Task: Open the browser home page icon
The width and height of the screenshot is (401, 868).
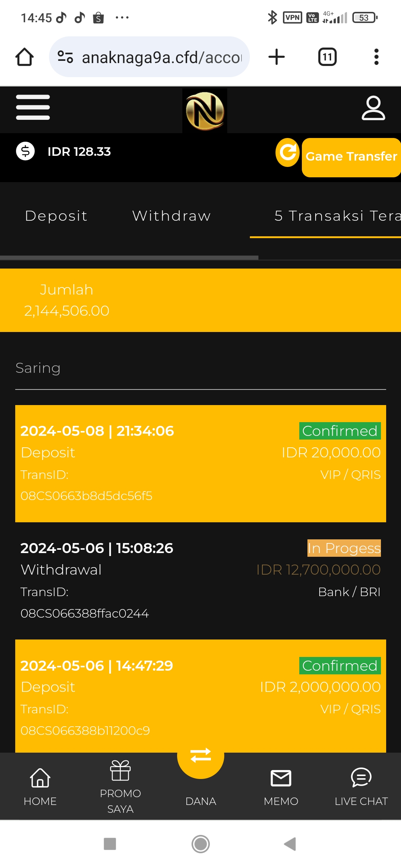Action: [25, 57]
